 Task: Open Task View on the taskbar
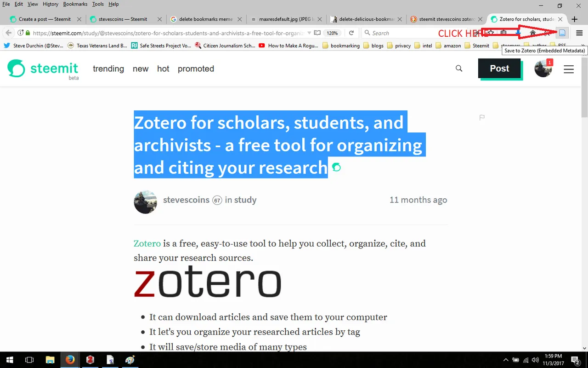click(29, 360)
